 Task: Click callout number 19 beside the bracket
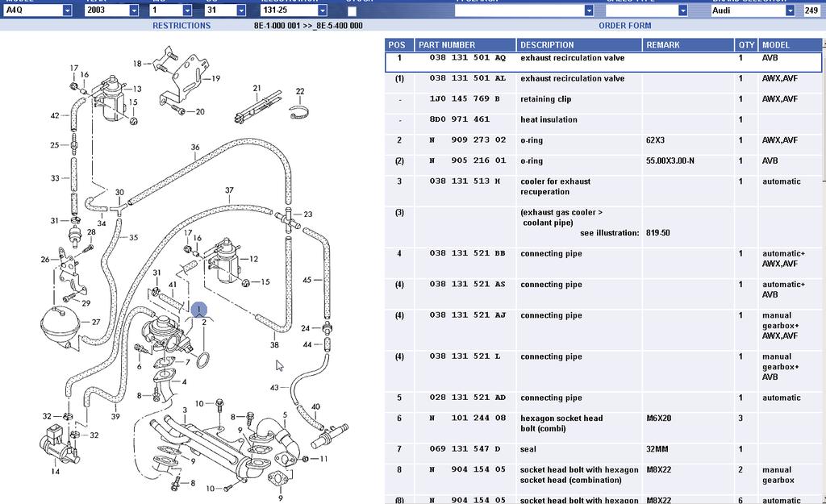pos(216,79)
